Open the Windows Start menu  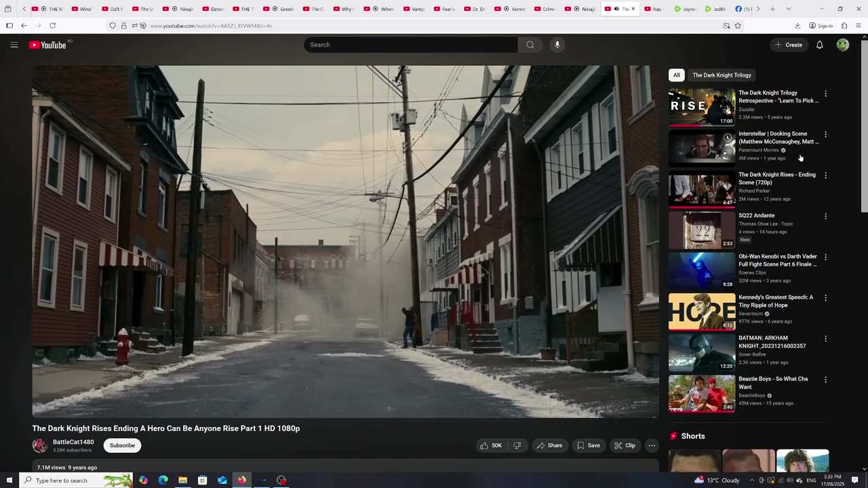[x=9, y=480]
